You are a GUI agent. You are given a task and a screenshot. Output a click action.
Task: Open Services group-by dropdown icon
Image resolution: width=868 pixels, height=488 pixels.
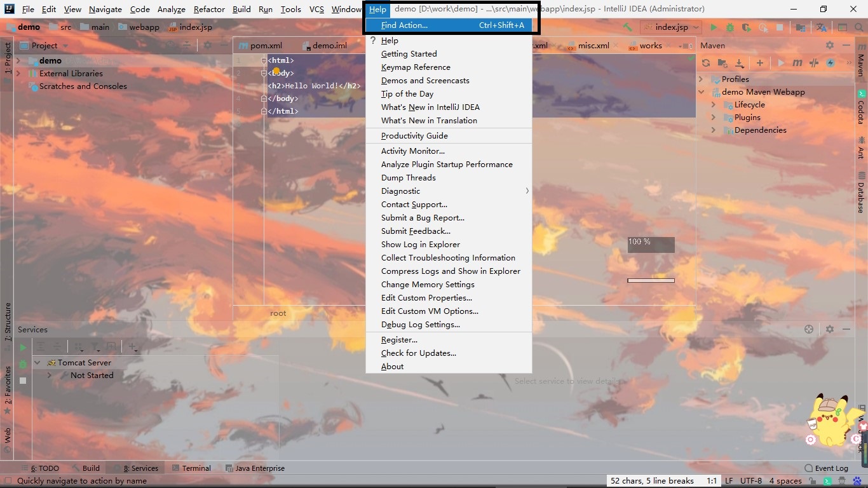click(79, 347)
